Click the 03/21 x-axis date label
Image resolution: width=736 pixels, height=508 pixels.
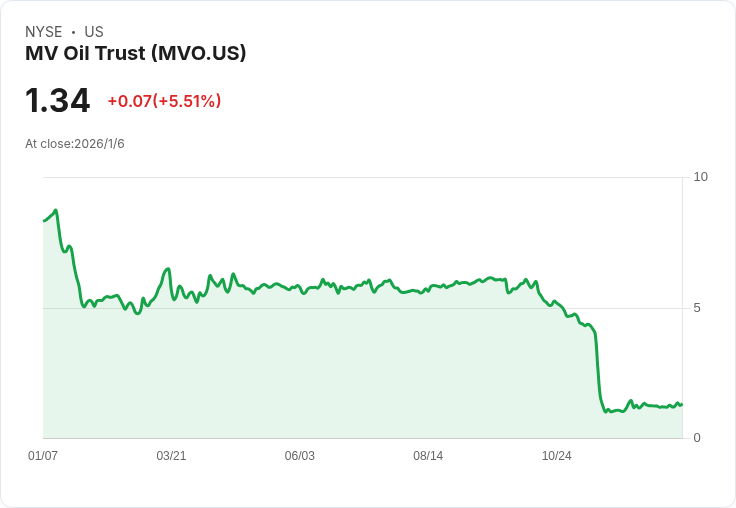click(171, 455)
